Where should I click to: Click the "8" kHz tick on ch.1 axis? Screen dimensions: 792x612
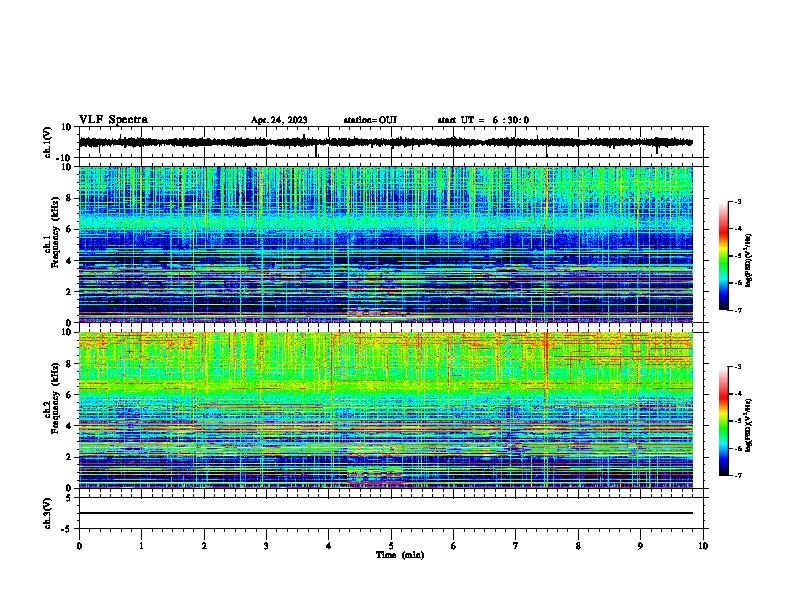click(x=70, y=198)
